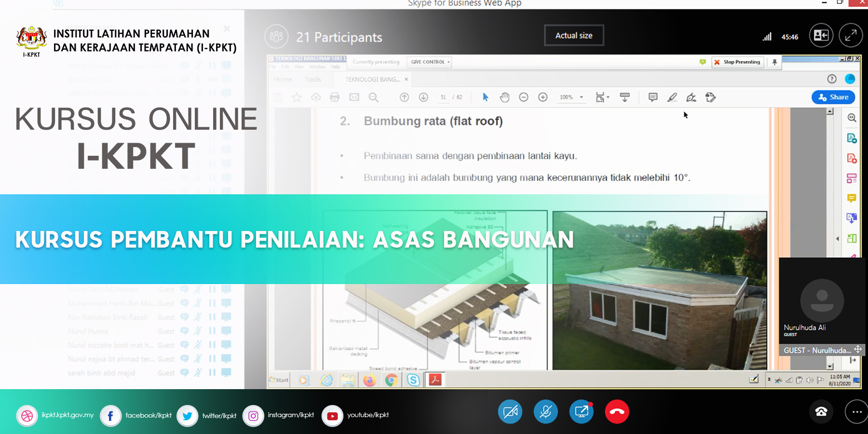This screenshot has width=868, height=434.
Task: Open Start menu in shared desktop
Action: (280, 380)
